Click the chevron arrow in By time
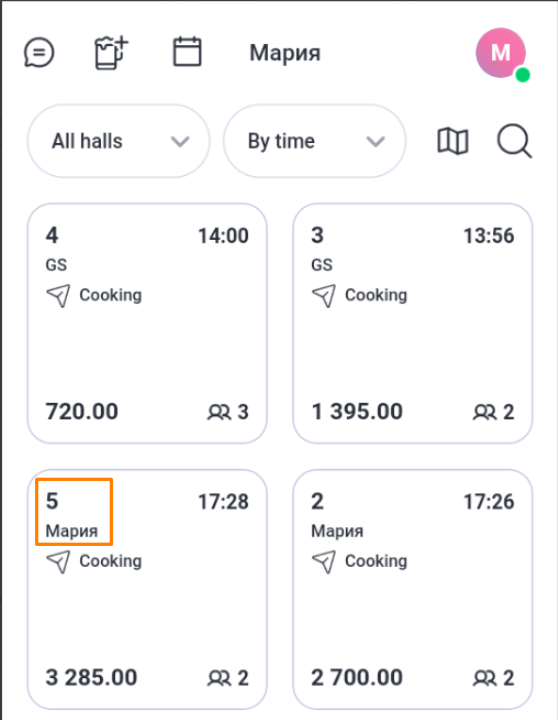The image size is (558, 720). pyautogui.click(x=376, y=141)
